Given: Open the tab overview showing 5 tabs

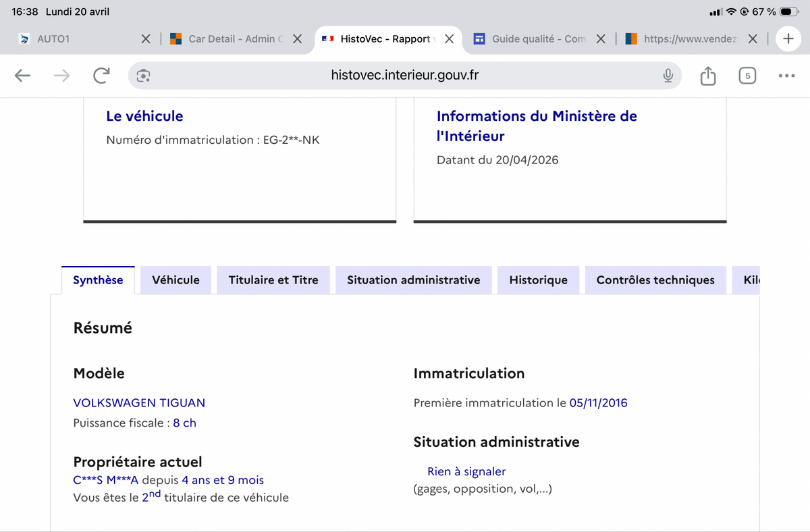Looking at the screenshot, I should click(747, 76).
